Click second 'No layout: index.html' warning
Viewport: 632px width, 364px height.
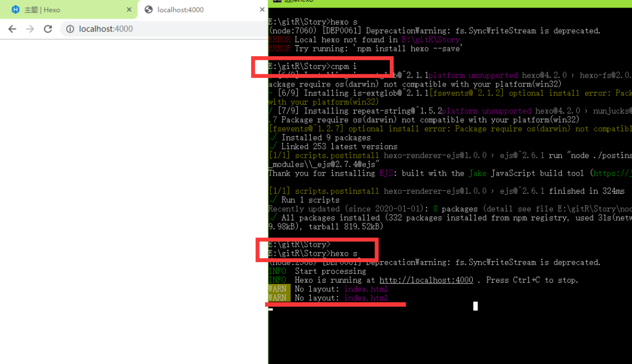(x=328, y=298)
